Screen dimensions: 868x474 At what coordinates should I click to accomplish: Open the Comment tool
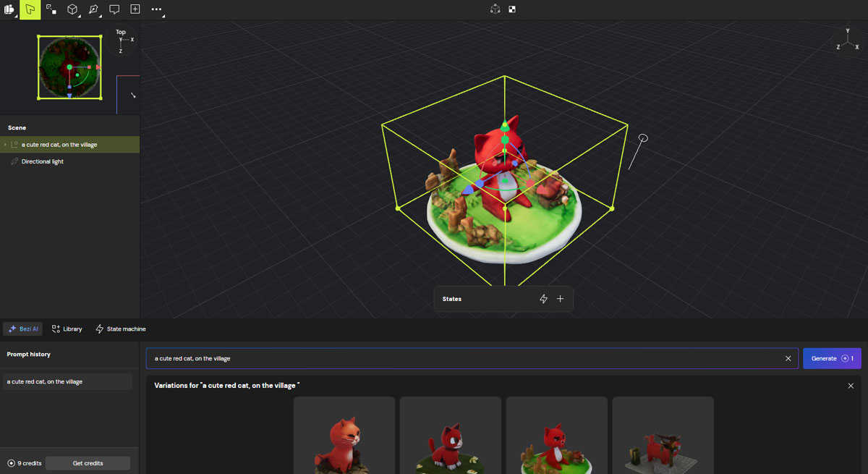coord(114,9)
